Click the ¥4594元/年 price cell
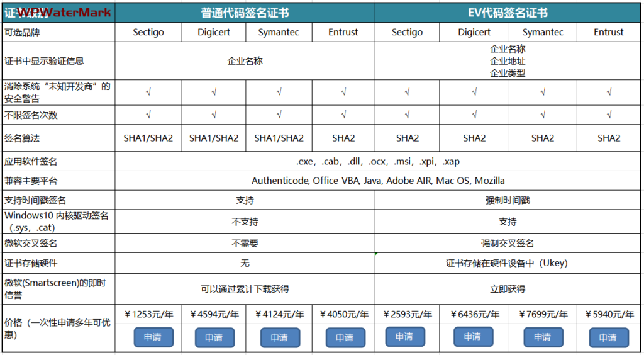Screen dimensions: 644x355 [x=214, y=315]
